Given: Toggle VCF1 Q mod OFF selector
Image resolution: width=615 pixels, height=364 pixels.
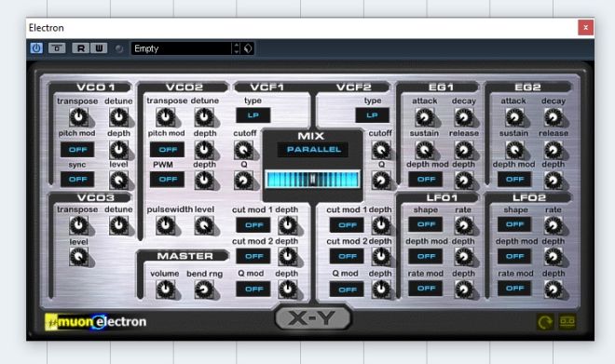Looking at the screenshot, I should 253,289.
